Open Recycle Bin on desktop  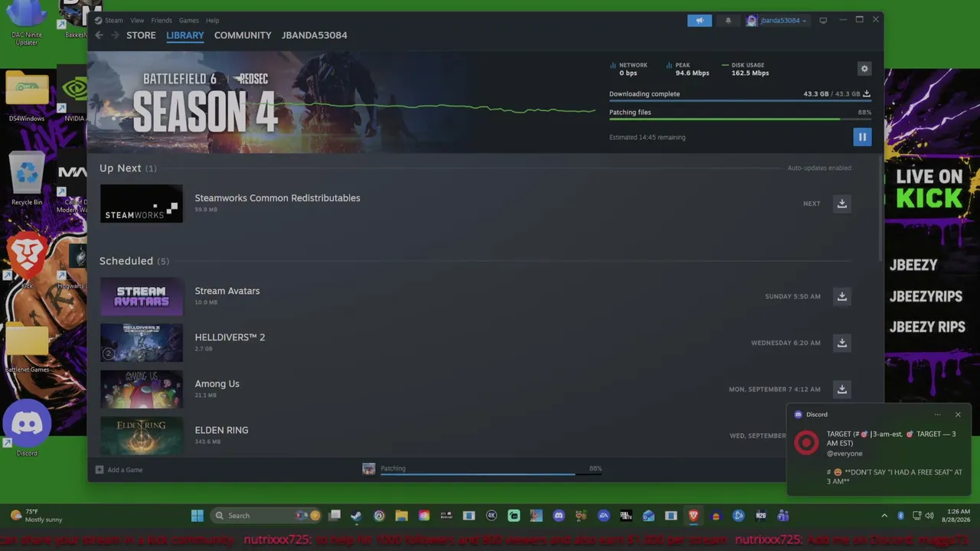(x=27, y=178)
